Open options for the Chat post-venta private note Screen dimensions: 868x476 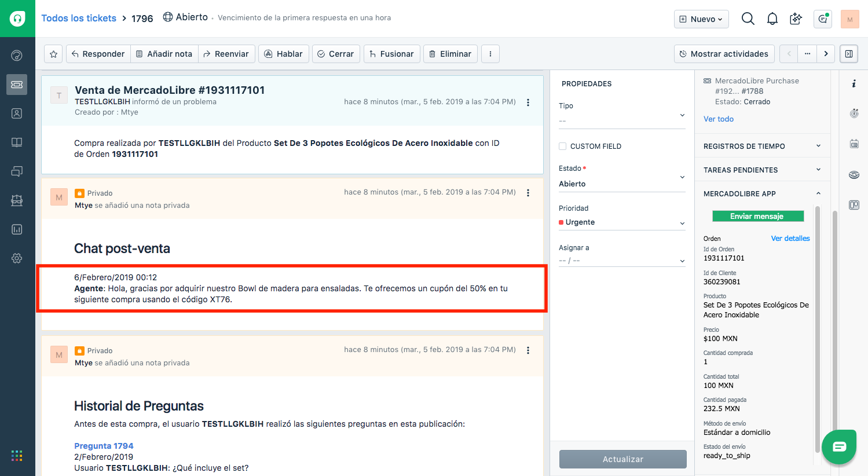click(528, 193)
